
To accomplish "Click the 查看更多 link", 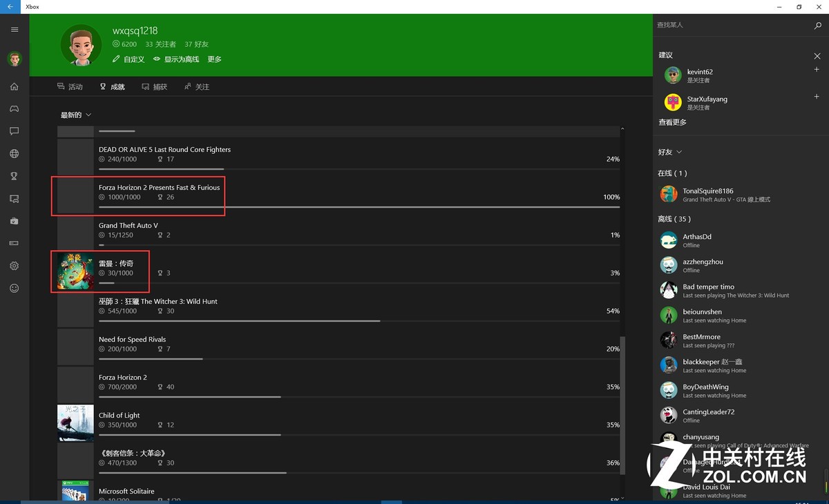I will click(672, 122).
